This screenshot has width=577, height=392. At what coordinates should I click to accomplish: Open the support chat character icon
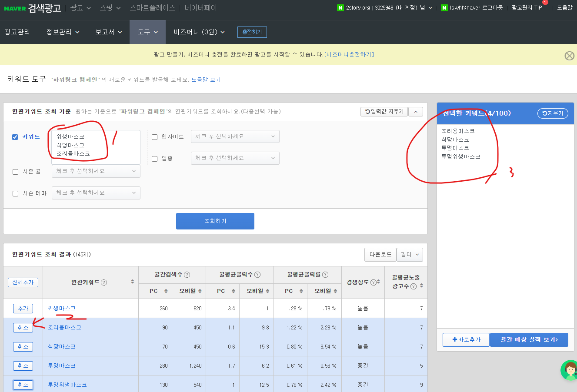click(x=570, y=370)
